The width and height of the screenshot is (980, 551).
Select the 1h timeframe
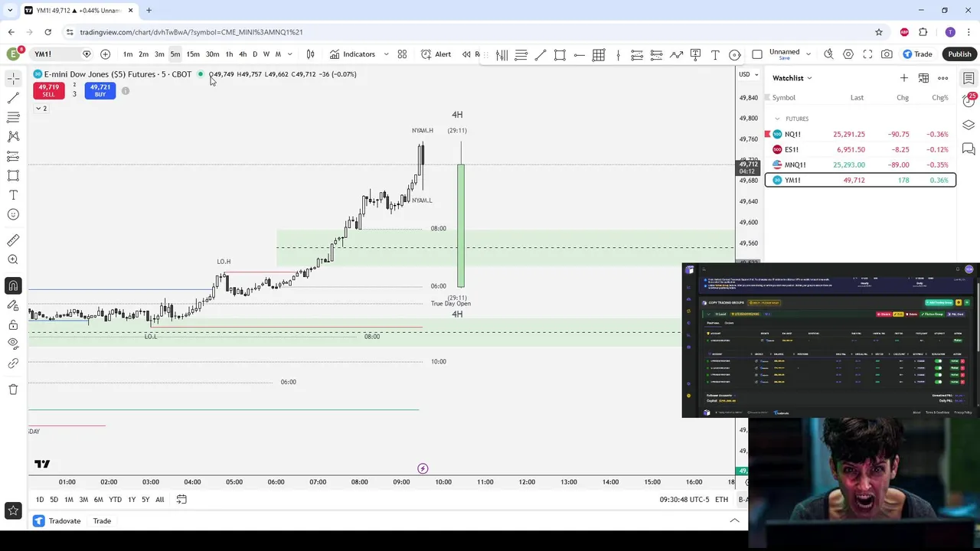click(229, 54)
